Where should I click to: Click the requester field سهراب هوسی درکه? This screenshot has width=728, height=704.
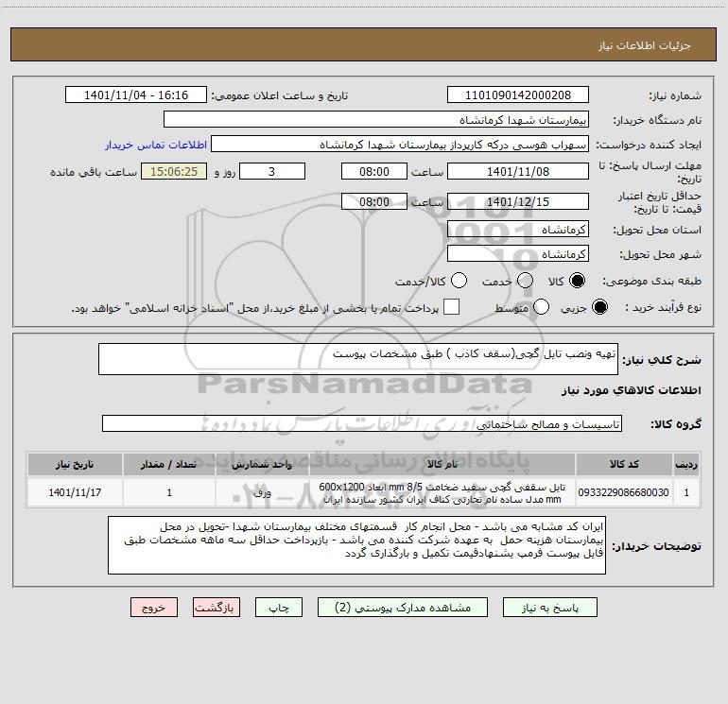tap(400, 145)
